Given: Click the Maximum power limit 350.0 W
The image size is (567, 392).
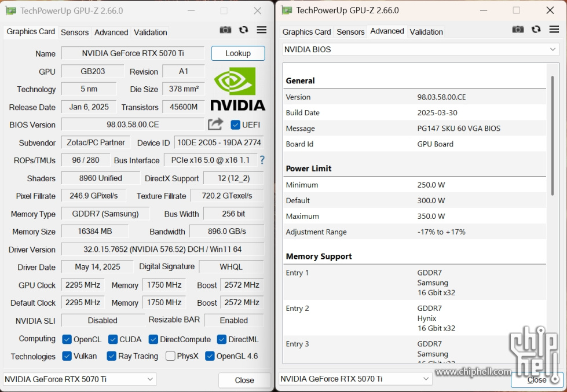Looking at the screenshot, I should (431, 216).
